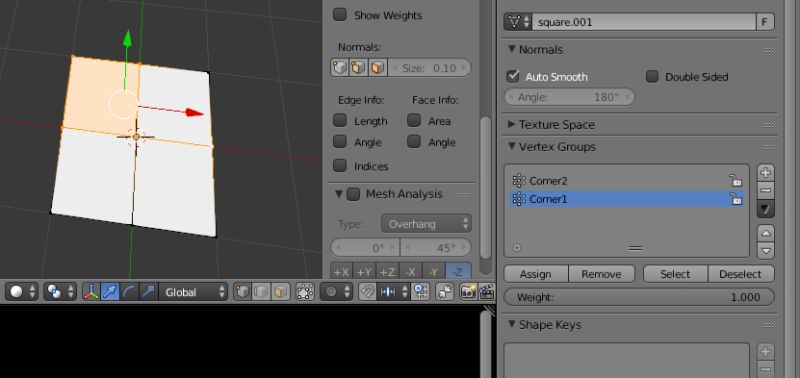The height and width of the screenshot is (378, 800).
Task: Add a new vertex group with plus
Action: (765, 173)
